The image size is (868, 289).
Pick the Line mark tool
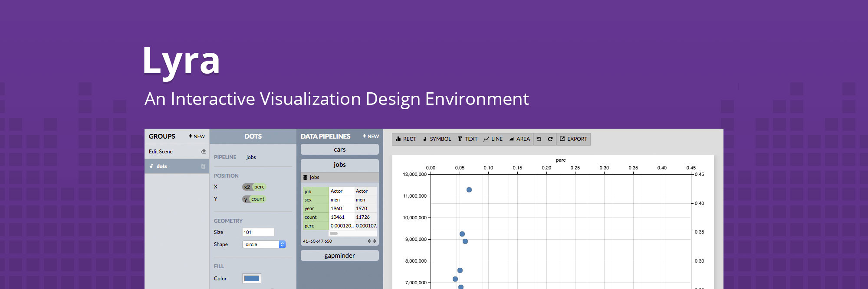click(493, 139)
